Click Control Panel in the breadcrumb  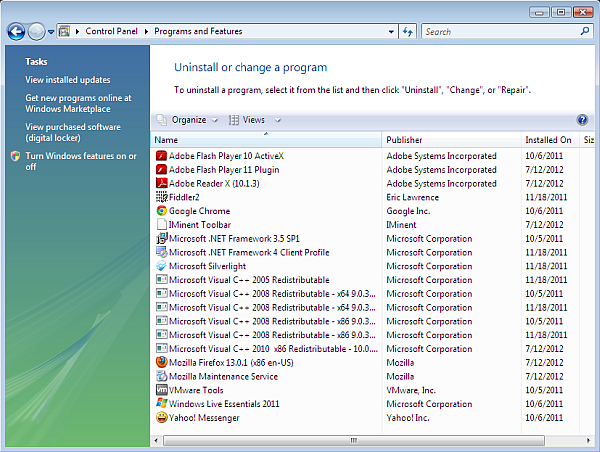tap(111, 31)
